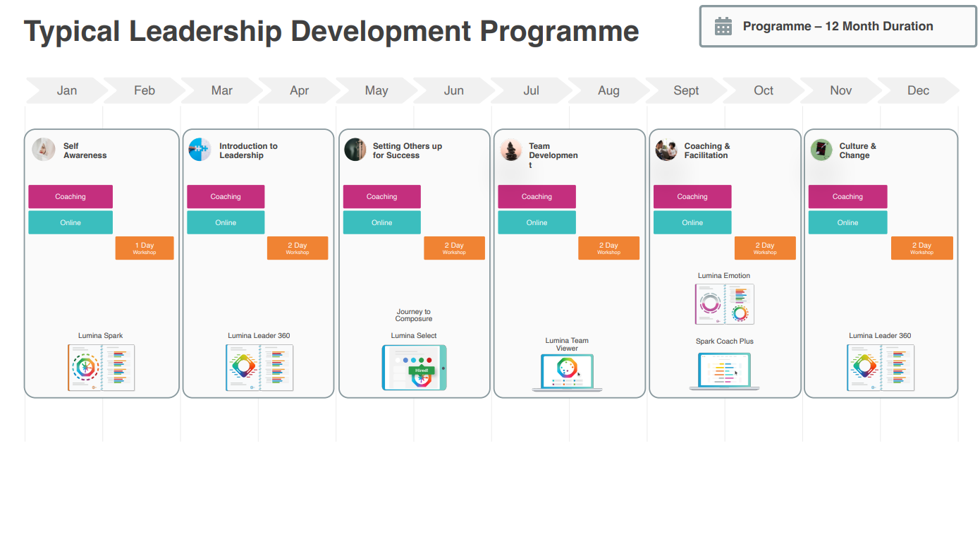The height and width of the screenshot is (549, 980).
Task: Open the Spark Coach Plus laptop image
Action: coord(724,371)
